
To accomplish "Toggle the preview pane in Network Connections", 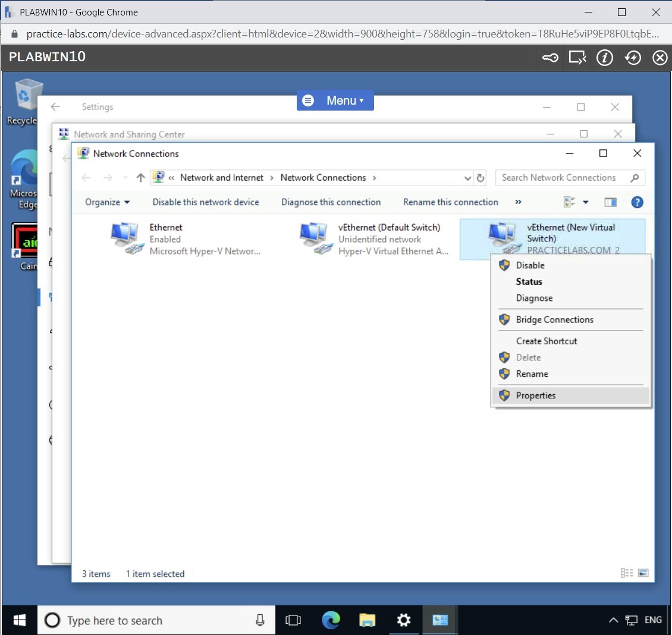I will click(x=610, y=202).
